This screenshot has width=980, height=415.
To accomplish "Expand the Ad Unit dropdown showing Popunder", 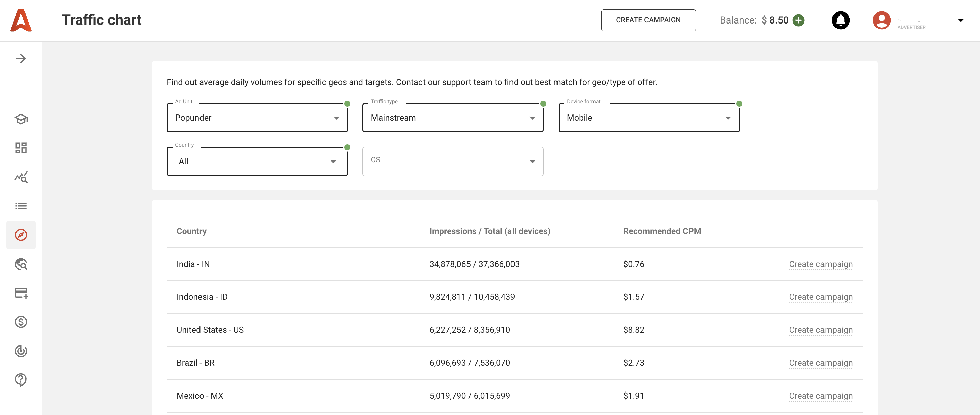I will (336, 118).
